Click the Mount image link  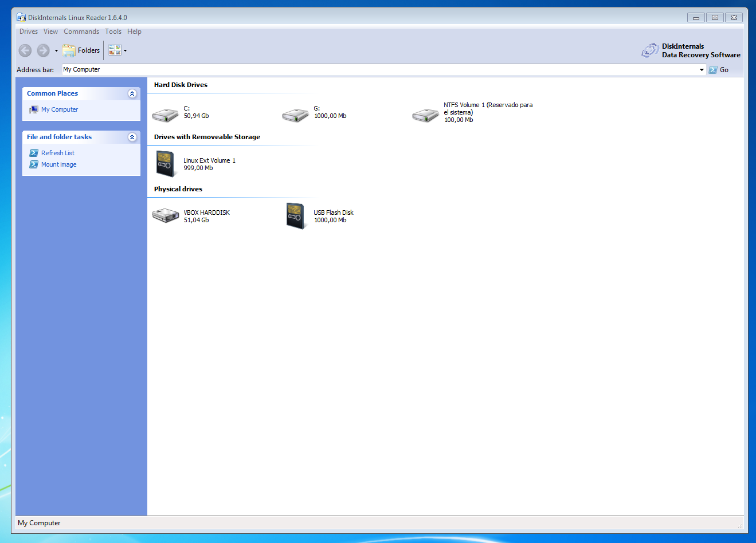pyautogui.click(x=58, y=164)
